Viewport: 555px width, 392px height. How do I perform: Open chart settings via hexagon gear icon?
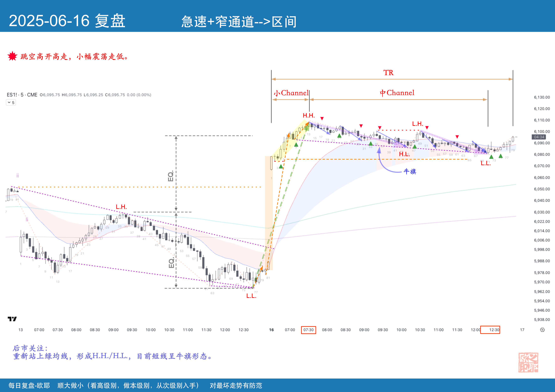(542, 330)
